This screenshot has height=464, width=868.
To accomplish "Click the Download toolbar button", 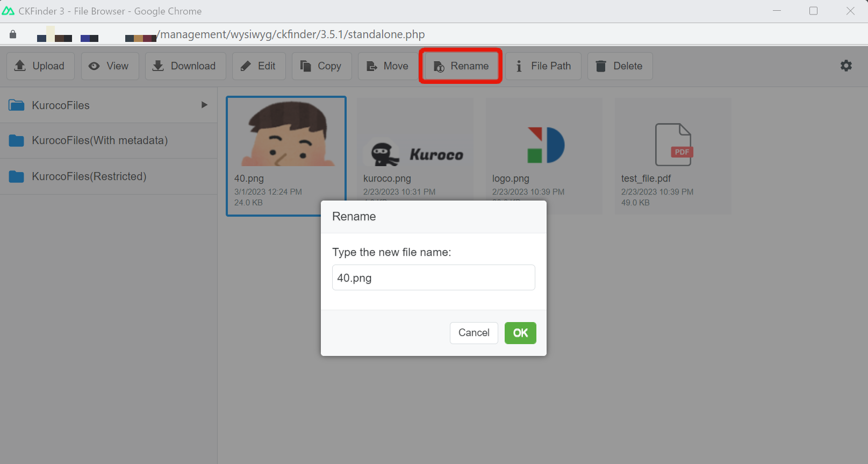I will (x=185, y=66).
